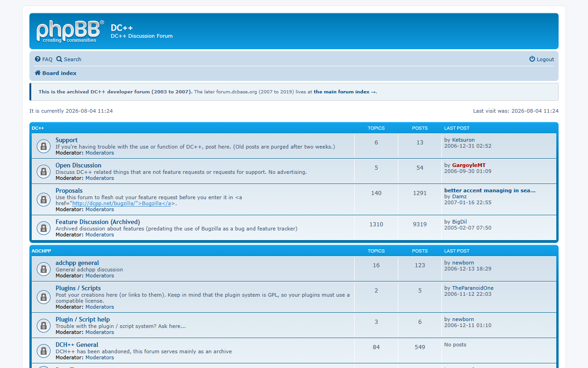This screenshot has height=368, width=588.
Task: Open Moderators group in Support row
Action: (100, 153)
